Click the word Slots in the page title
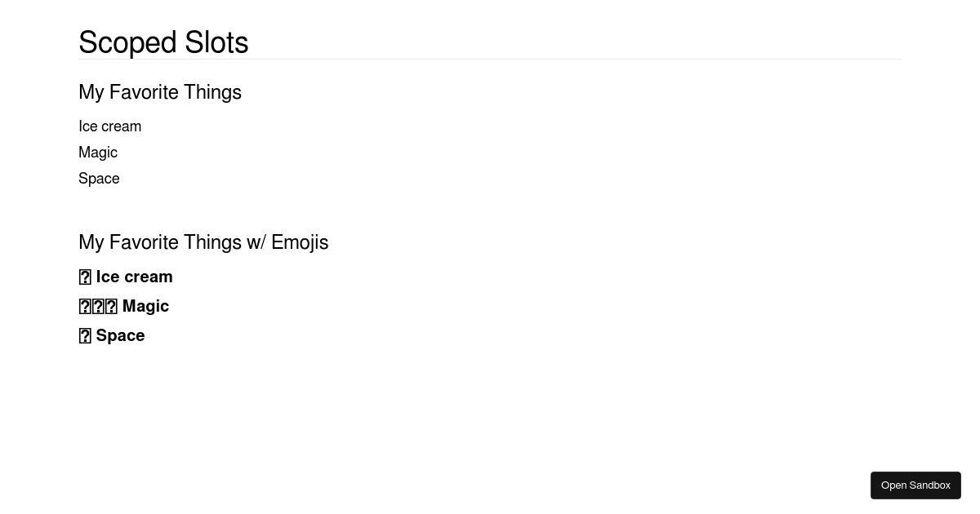 (x=216, y=42)
